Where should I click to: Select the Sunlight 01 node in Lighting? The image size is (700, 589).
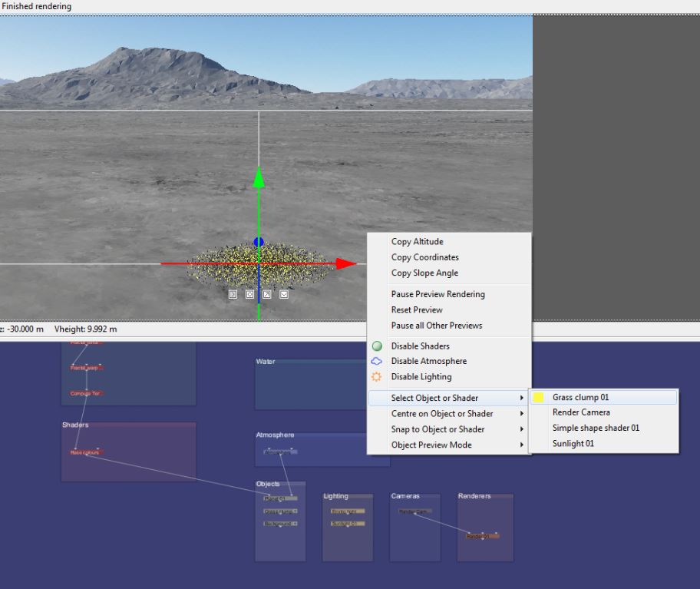click(x=348, y=524)
